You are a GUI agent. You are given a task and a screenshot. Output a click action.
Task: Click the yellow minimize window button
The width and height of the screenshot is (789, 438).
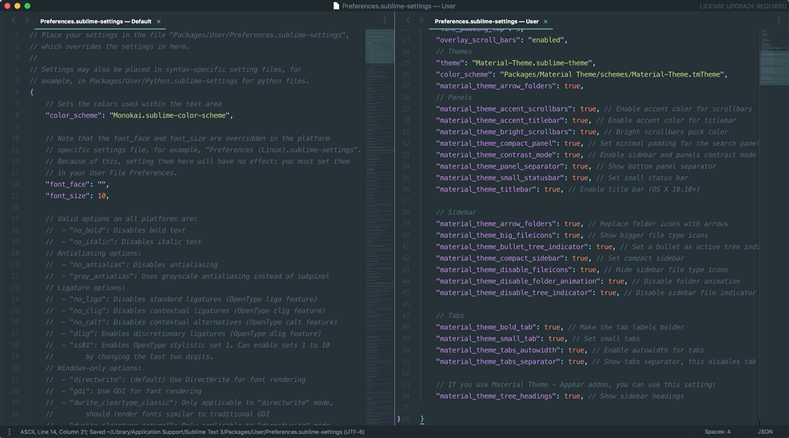click(x=17, y=6)
